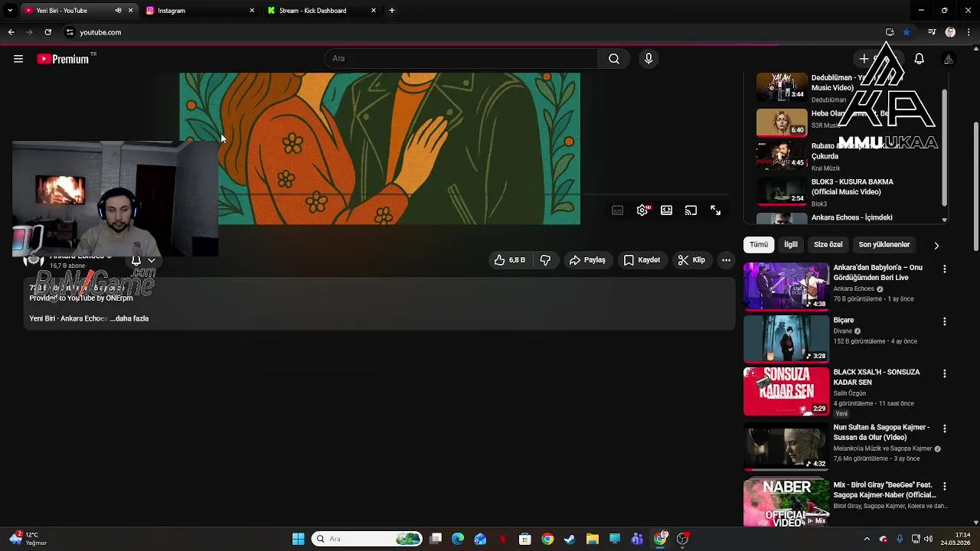The width and height of the screenshot is (980, 551).
Task: Click the search magnifier button
Action: (614, 59)
